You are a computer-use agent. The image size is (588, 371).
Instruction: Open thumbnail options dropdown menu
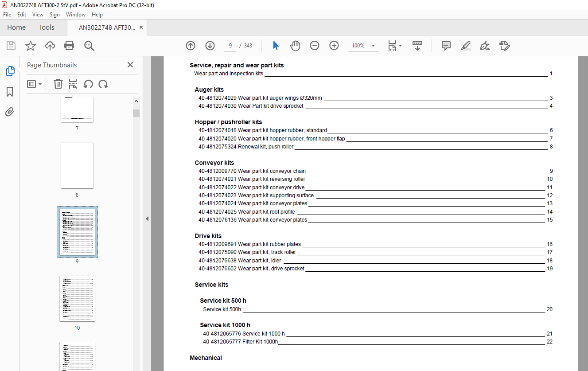(34, 84)
